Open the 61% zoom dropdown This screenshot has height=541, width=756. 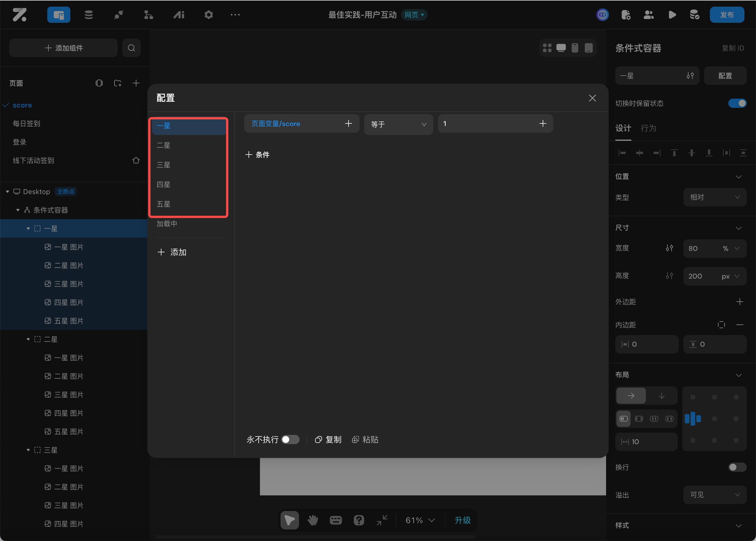click(420, 520)
